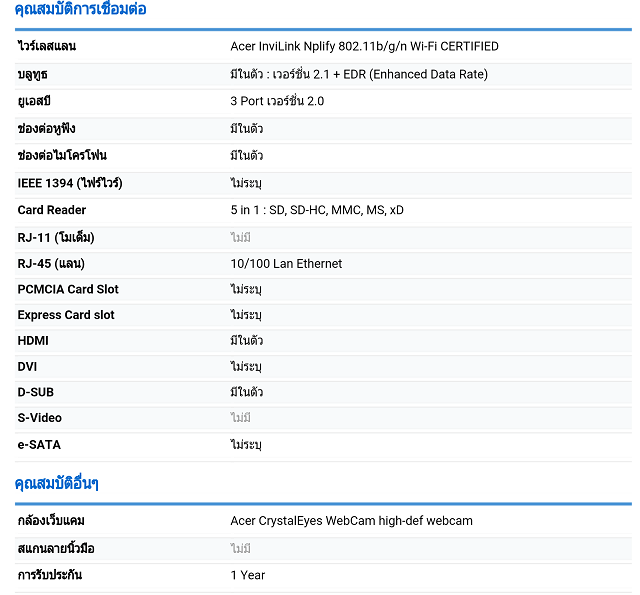640x595 pixels.
Task: Click the "D-SUB" row label
Action: click(x=35, y=392)
